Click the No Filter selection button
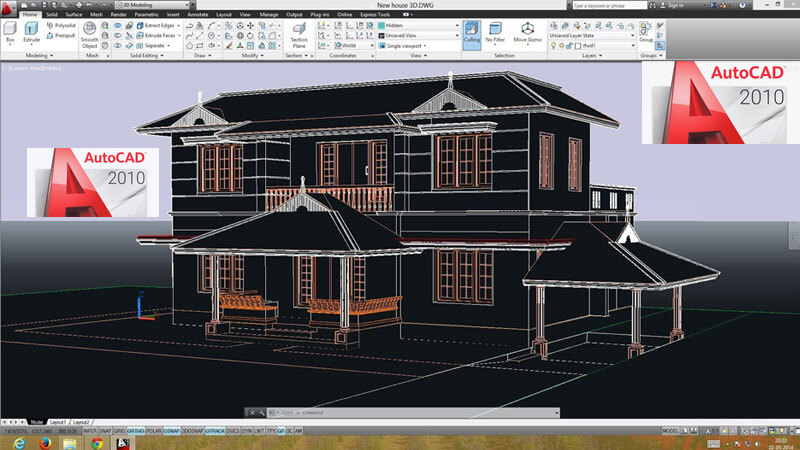The width and height of the screenshot is (800, 450). tap(495, 32)
